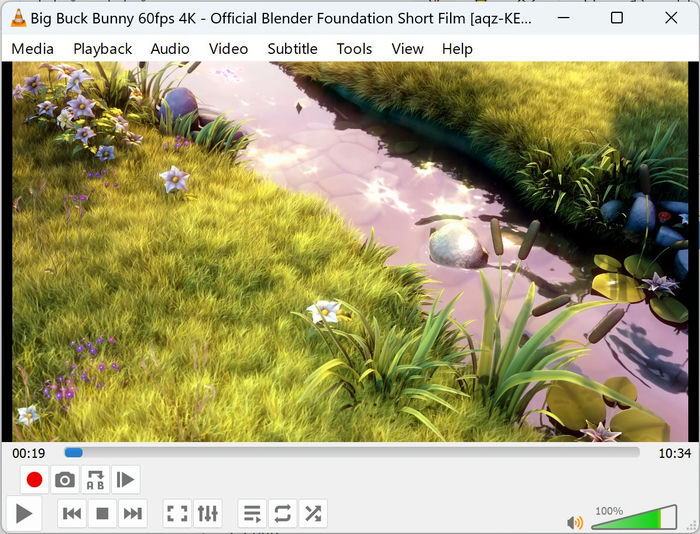The height and width of the screenshot is (534, 700).
Task: Play the video
Action: [x=24, y=513]
